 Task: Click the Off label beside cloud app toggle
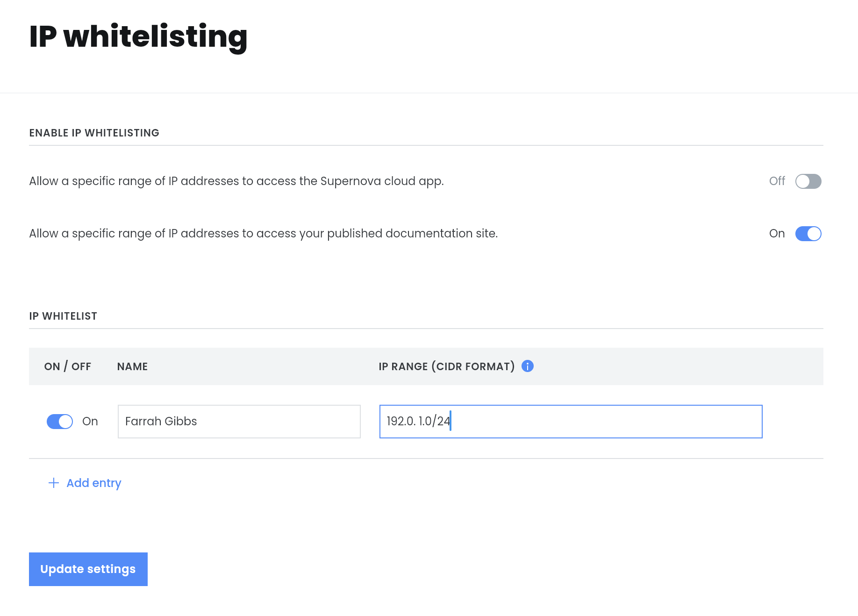pyautogui.click(x=777, y=181)
